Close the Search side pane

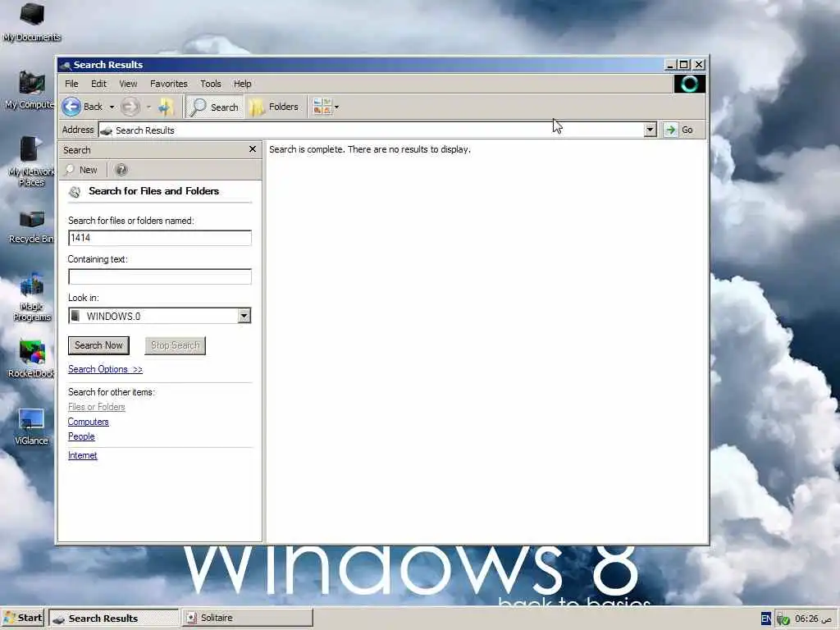[x=253, y=149]
